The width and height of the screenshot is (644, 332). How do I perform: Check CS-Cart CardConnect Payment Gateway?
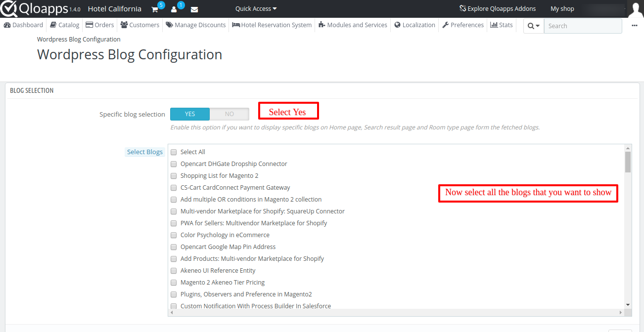[174, 188]
